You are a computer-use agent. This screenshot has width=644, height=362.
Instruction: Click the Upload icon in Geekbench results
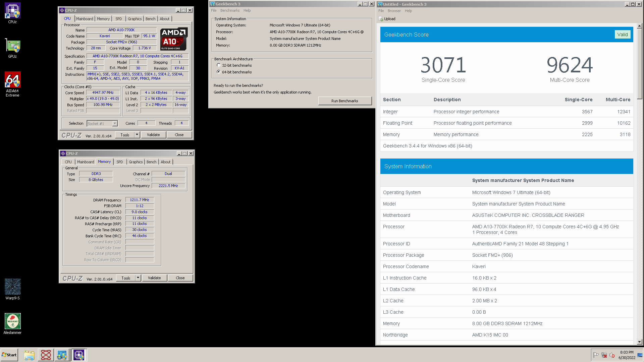tap(381, 19)
